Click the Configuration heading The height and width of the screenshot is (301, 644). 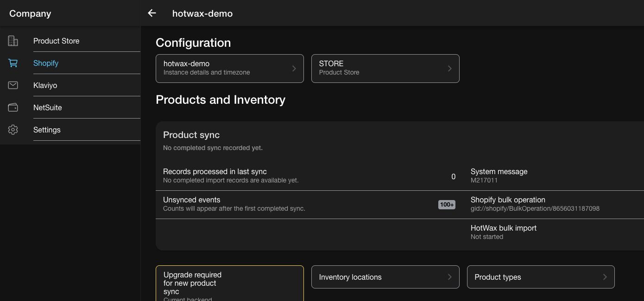(x=193, y=43)
